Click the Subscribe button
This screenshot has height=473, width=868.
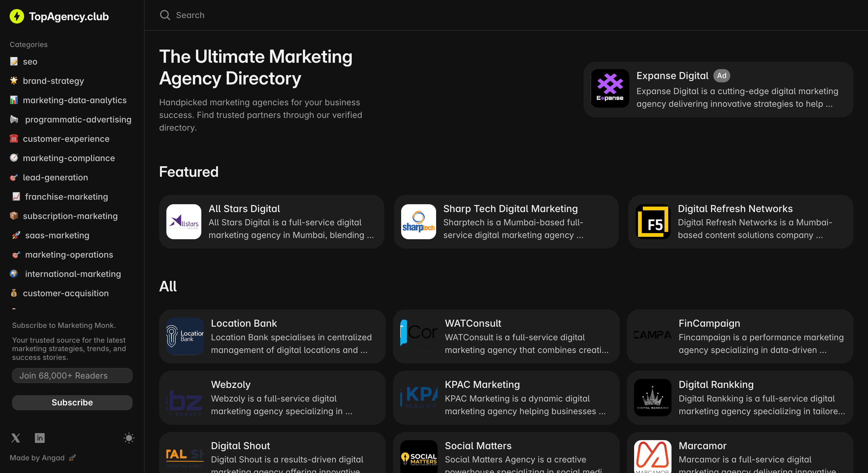[x=72, y=402]
